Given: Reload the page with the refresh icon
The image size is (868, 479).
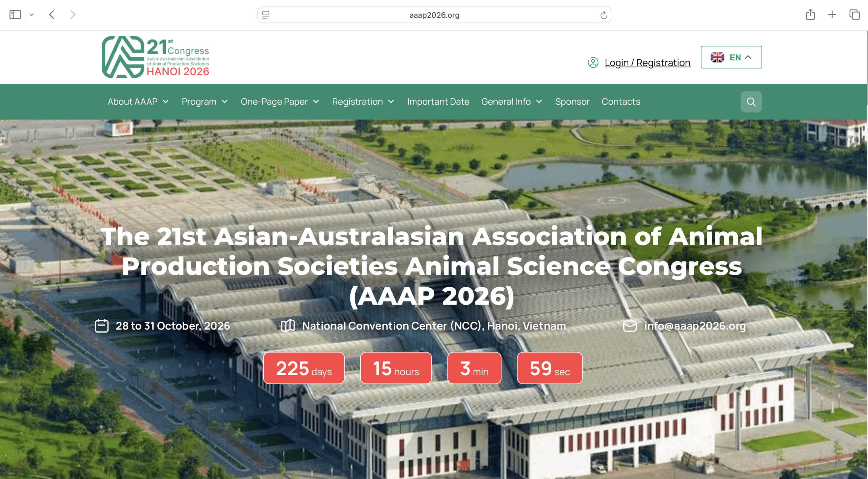Looking at the screenshot, I should click(603, 15).
